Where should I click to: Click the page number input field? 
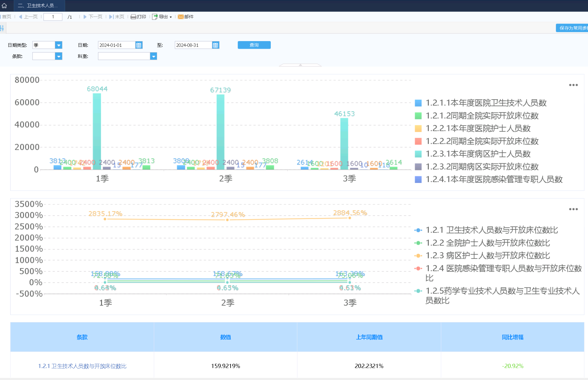coord(53,17)
